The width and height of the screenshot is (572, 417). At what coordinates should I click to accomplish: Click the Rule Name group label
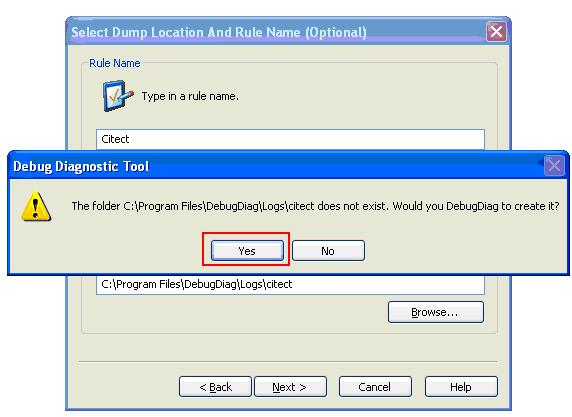(115, 63)
